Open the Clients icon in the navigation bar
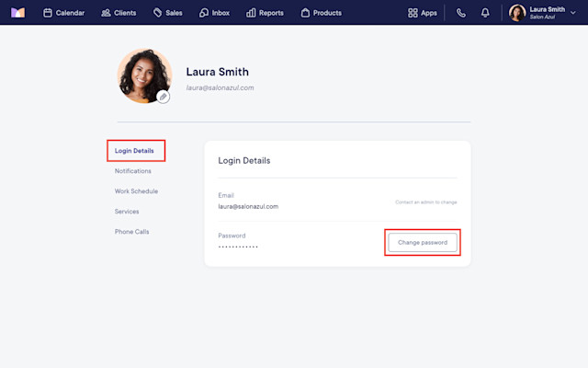 tap(106, 13)
